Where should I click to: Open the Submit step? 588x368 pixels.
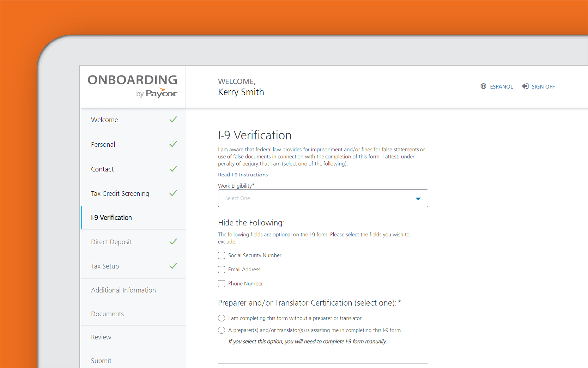[133, 359]
